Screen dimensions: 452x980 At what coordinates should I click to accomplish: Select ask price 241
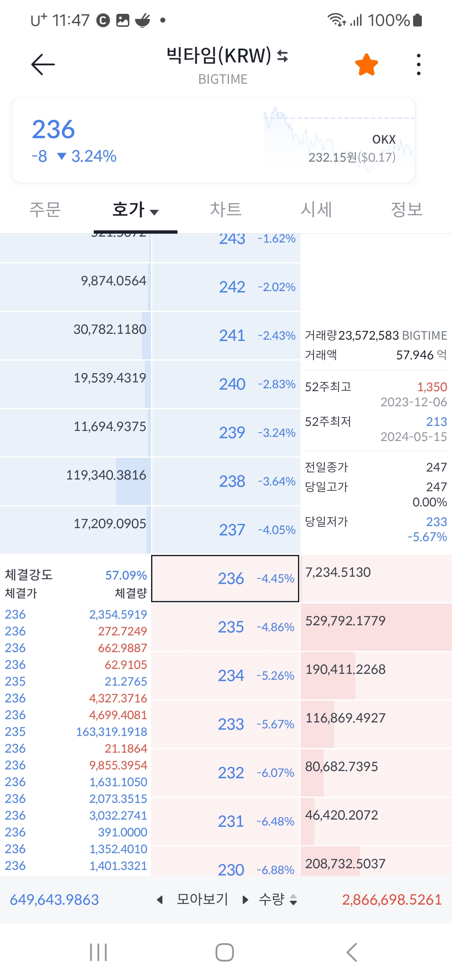pyautogui.click(x=226, y=336)
